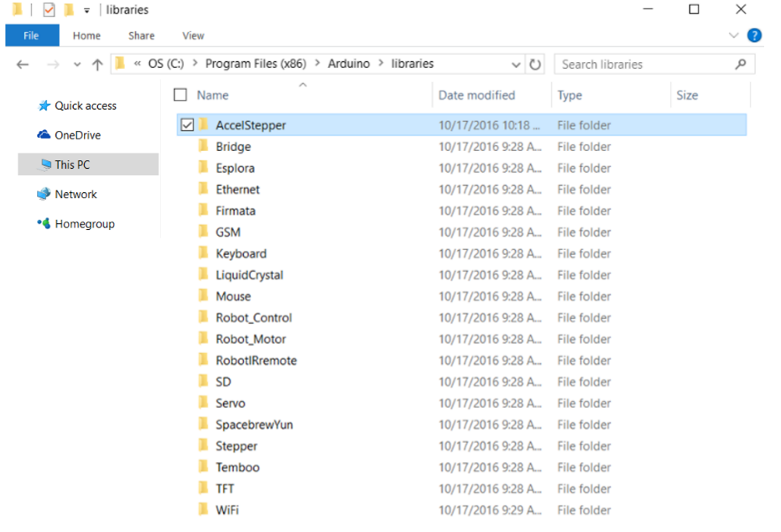Open the File menu
781x532 pixels.
pos(31,35)
